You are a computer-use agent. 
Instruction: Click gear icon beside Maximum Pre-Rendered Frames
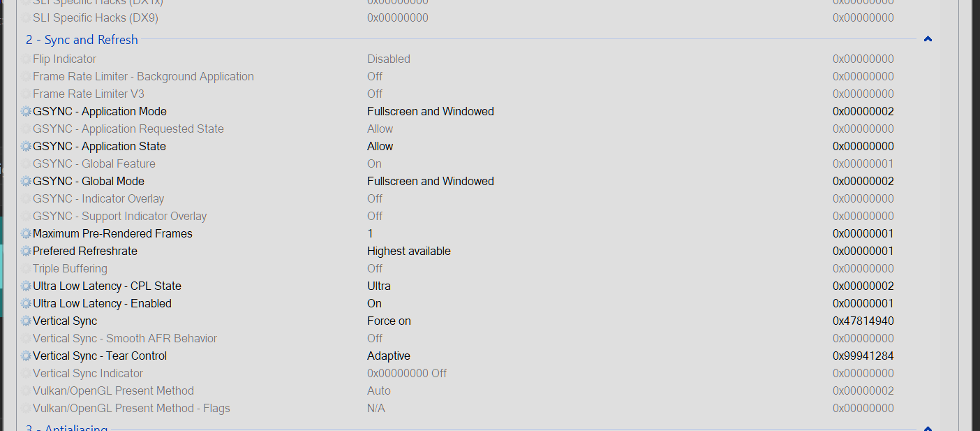point(27,234)
